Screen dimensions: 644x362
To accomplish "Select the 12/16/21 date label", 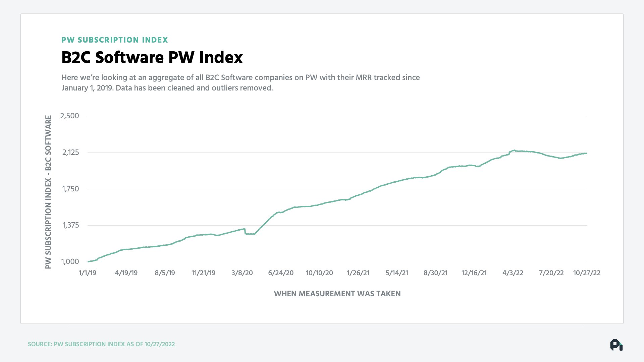I will point(474,273).
